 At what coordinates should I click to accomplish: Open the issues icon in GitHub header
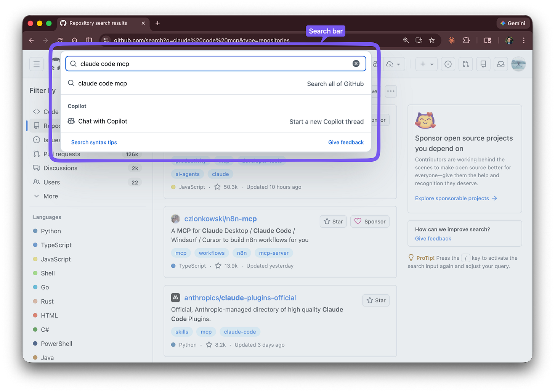pos(448,64)
